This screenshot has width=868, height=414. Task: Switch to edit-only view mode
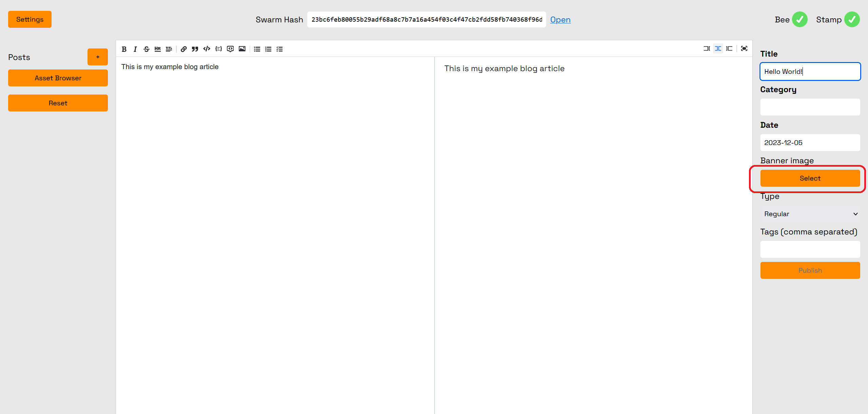pyautogui.click(x=707, y=49)
